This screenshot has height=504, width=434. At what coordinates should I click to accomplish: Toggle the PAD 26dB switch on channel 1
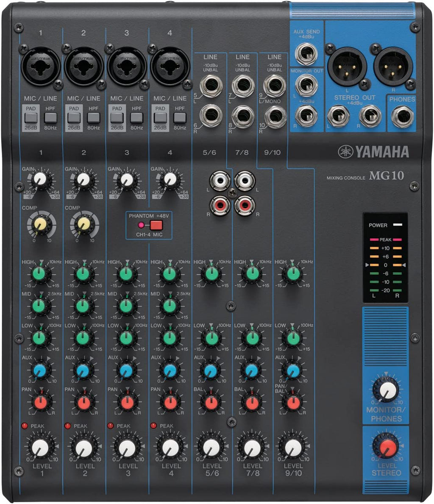pyautogui.click(x=31, y=118)
